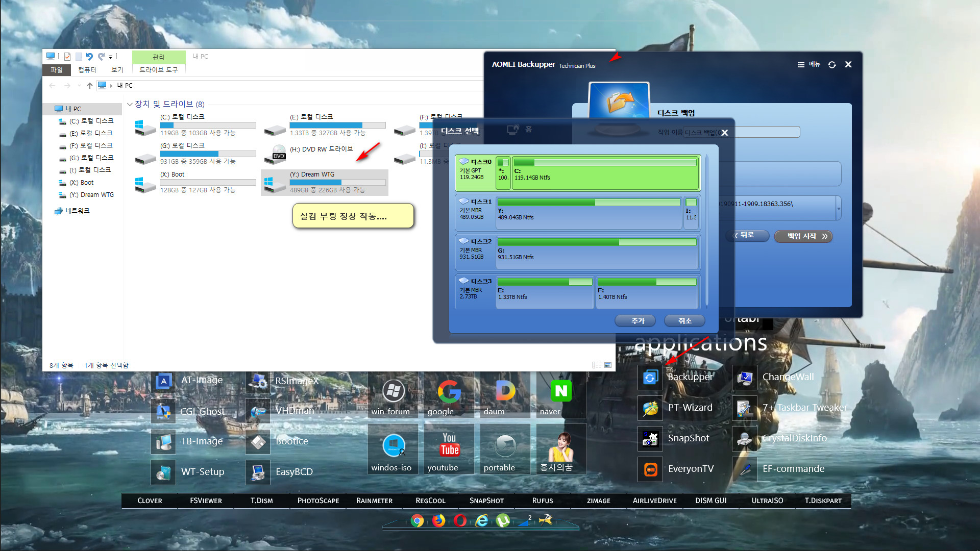Launch uTorrent from the dock
The image size is (980, 551).
point(503,520)
